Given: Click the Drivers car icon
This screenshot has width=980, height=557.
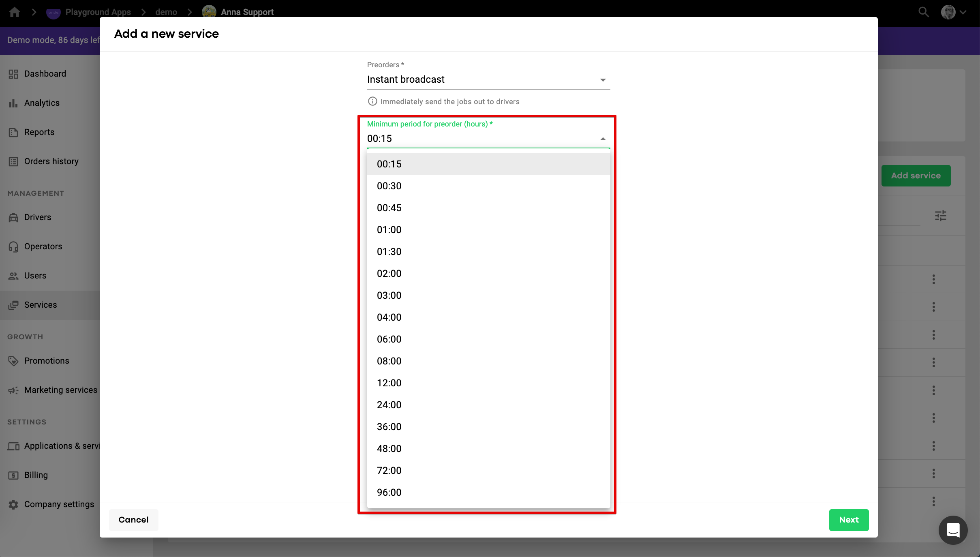Looking at the screenshot, I should pyautogui.click(x=13, y=217).
